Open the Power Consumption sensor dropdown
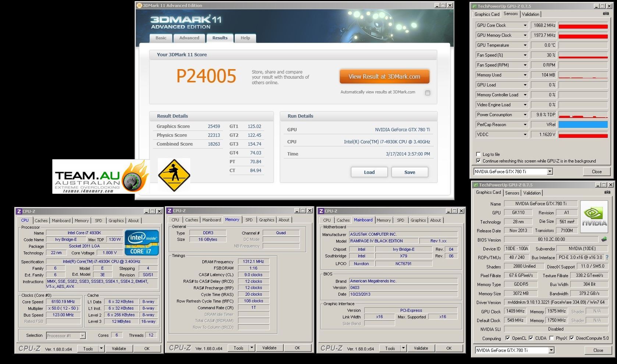The width and height of the screenshot is (617, 364). (x=525, y=115)
